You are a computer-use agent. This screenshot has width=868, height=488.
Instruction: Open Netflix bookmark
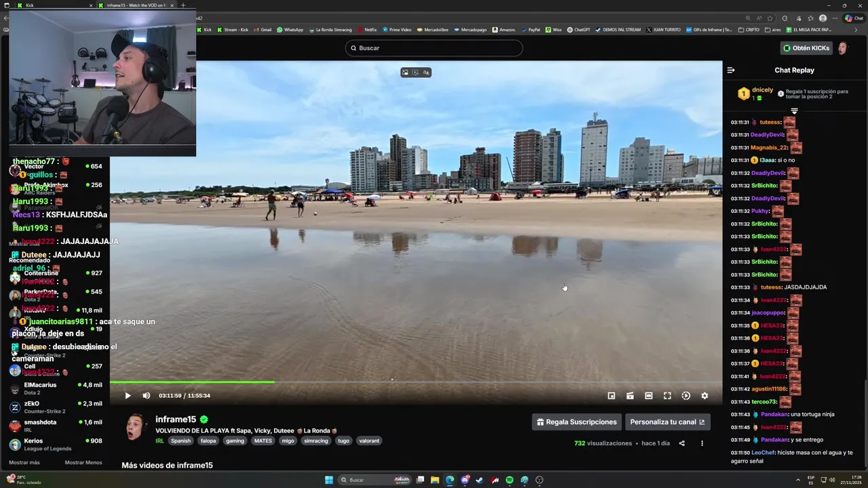pyautogui.click(x=367, y=30)
